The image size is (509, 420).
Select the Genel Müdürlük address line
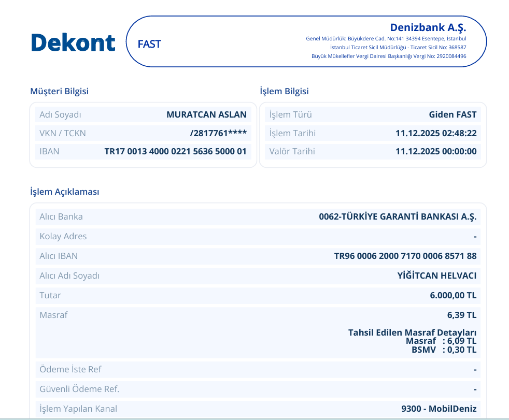click(x=386, y=39)
